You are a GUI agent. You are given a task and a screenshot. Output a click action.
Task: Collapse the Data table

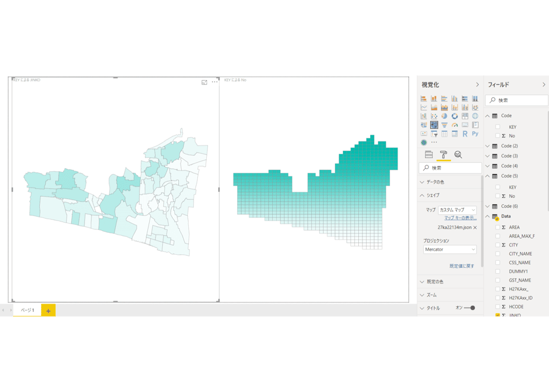(x=487, y=216)
